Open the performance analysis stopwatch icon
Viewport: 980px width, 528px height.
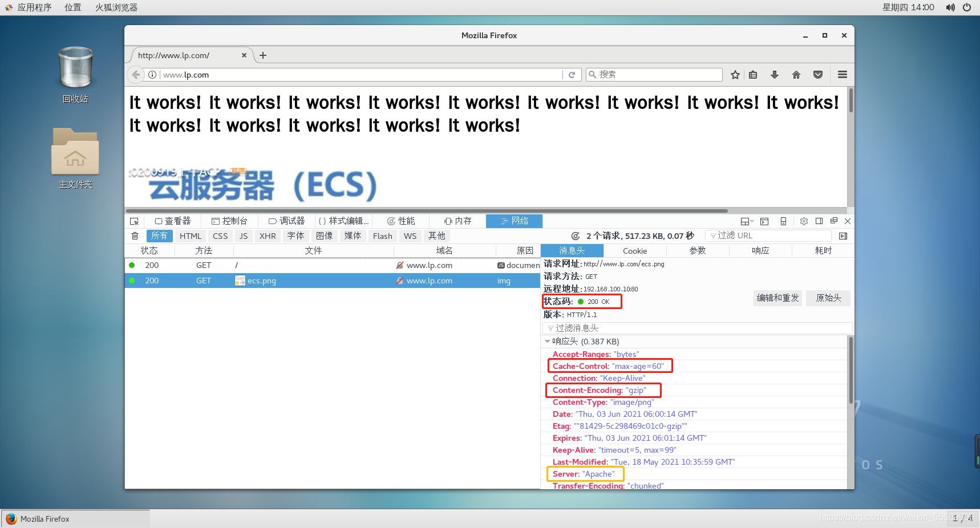tap(576, 236)
